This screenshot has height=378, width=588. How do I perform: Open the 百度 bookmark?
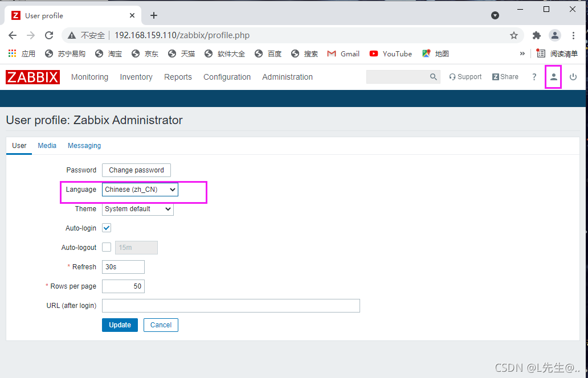[268, 54]
